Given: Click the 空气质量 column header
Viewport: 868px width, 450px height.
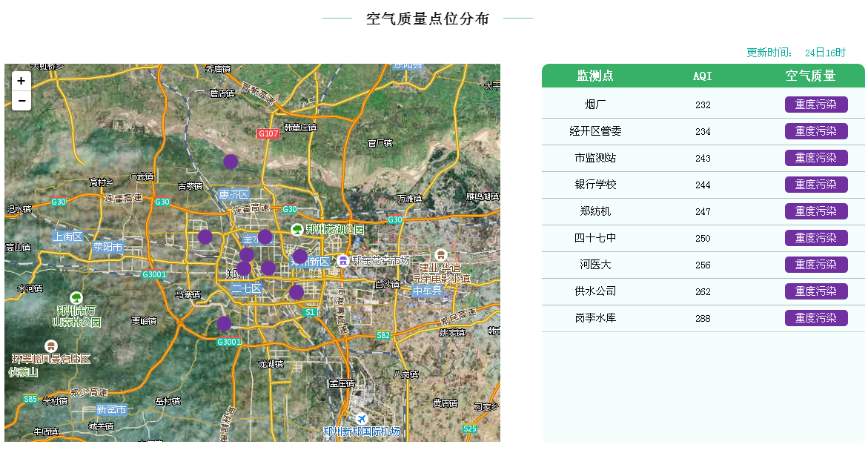Looking at the screenshot, I should [x=810, y=76].
